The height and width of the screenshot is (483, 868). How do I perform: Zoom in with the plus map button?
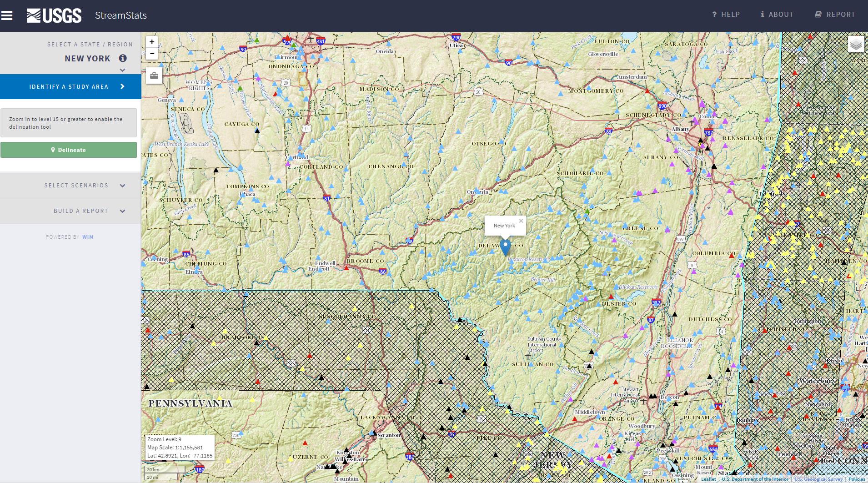point(152,42)
